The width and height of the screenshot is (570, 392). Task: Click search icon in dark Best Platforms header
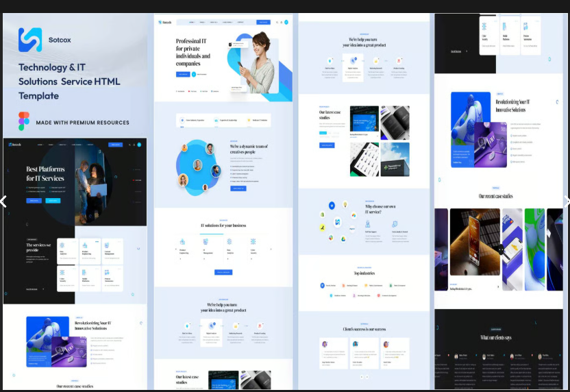tap(129, 145)
